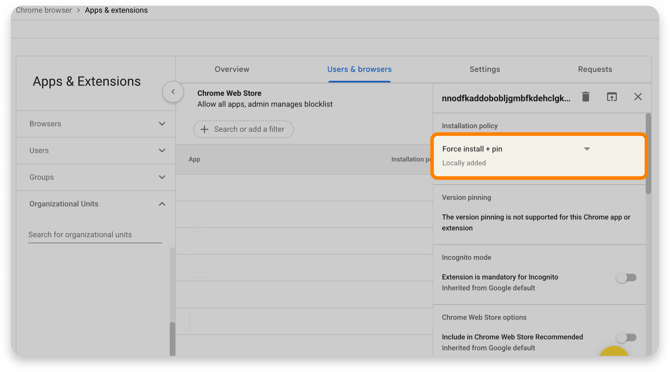Screen dimensions: 670x372
Task: Click the Version pinning label
Action: (x=466, y=197)
